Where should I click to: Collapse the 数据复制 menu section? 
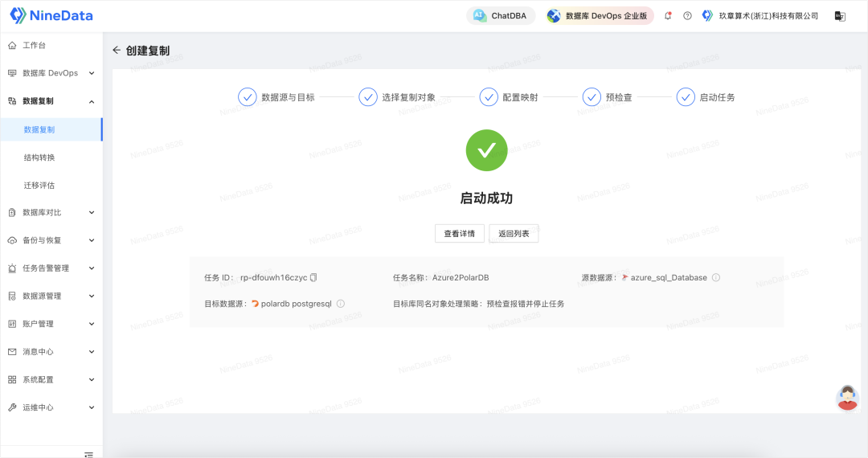click(51, 101)
